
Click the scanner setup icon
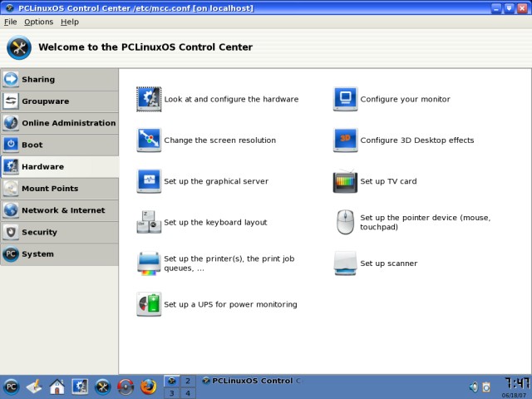pyautogui.click(x=346, y=264)
